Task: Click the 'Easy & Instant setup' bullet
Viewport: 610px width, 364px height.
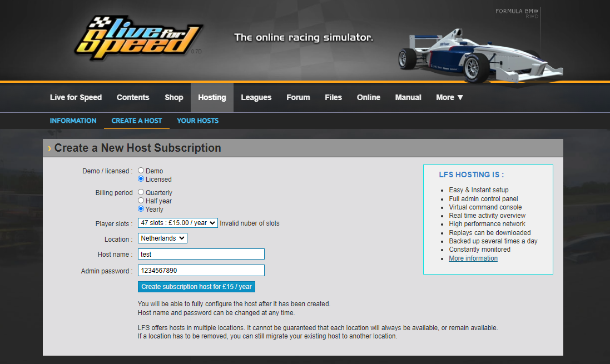Action: 479,190
